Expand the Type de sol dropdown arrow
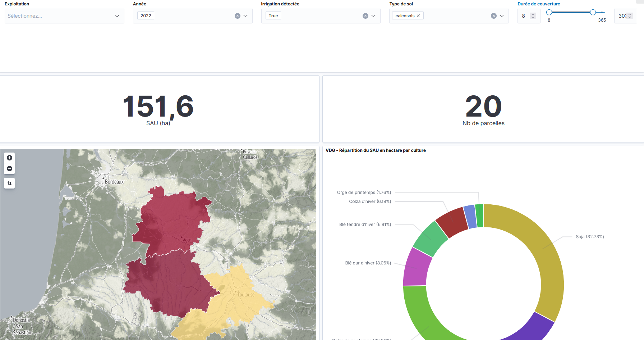The image size is (644, 340). point(502,16)
